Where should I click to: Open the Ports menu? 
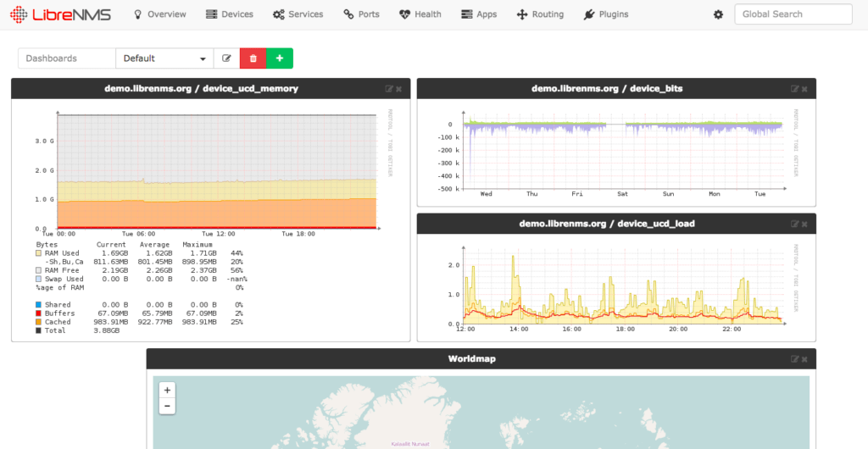pos(361,14)
